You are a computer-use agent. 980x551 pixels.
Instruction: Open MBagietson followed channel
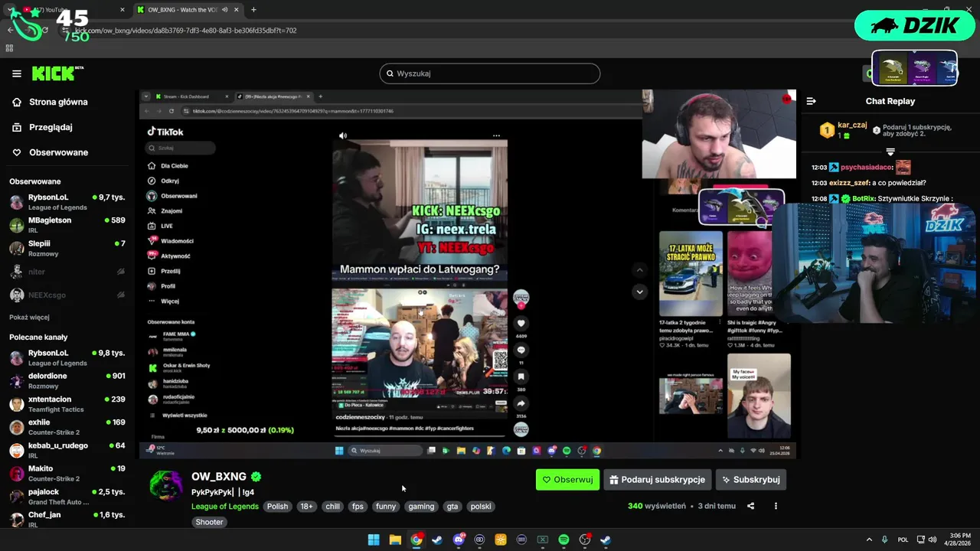(x=67, y=225)
